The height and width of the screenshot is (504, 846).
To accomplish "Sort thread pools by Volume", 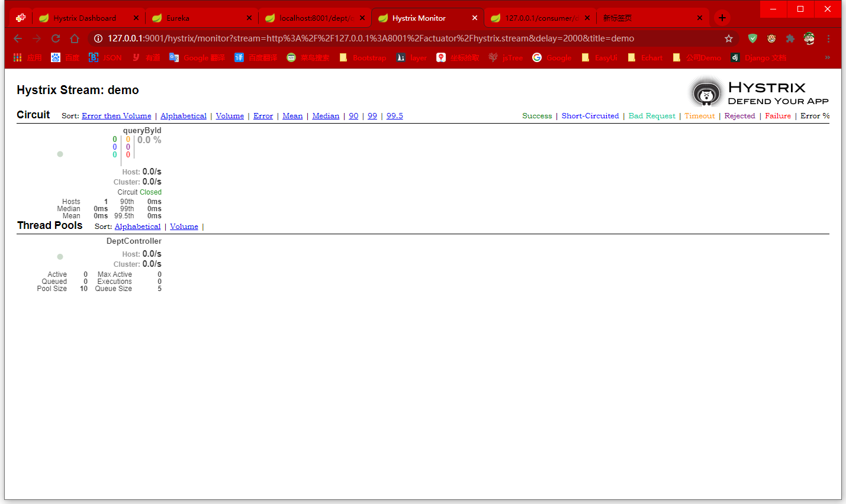I will 184,227.
